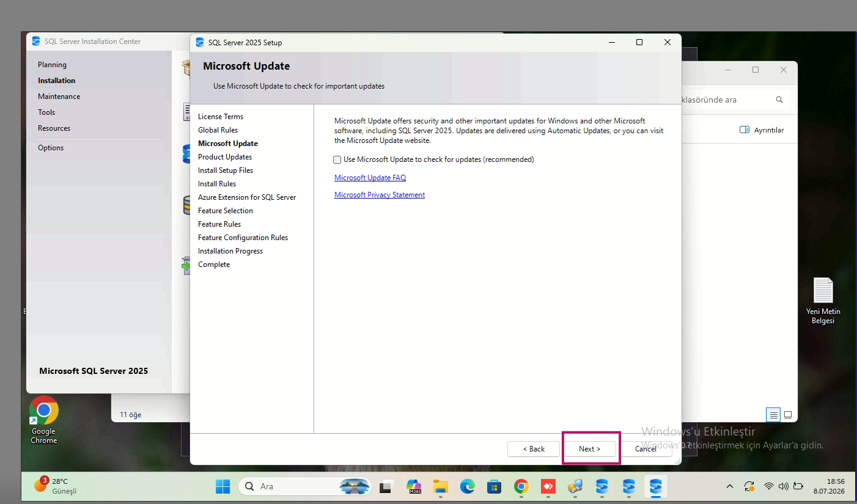Open File Explorer from the taskbar

pos(441,487)
